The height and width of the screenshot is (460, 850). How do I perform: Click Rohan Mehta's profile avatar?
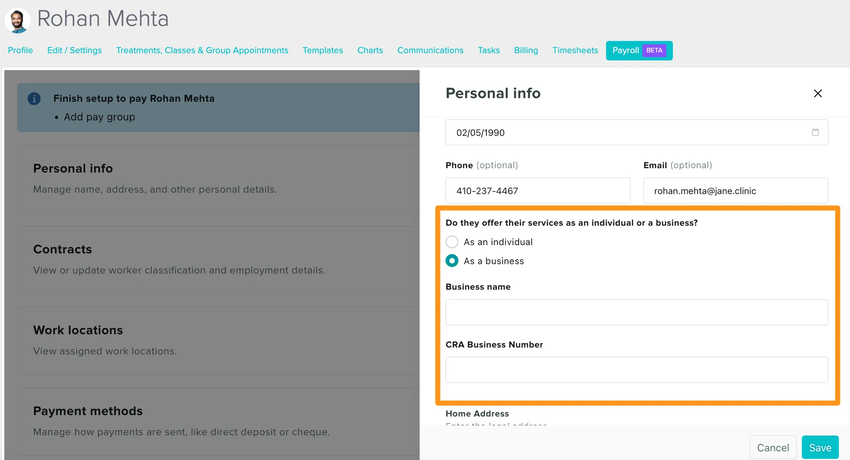pos(17,20)
